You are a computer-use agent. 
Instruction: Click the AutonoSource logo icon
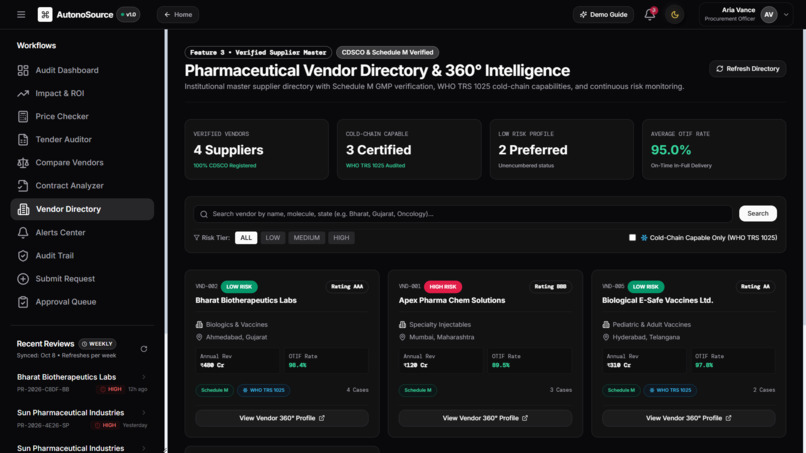point(45,14)
